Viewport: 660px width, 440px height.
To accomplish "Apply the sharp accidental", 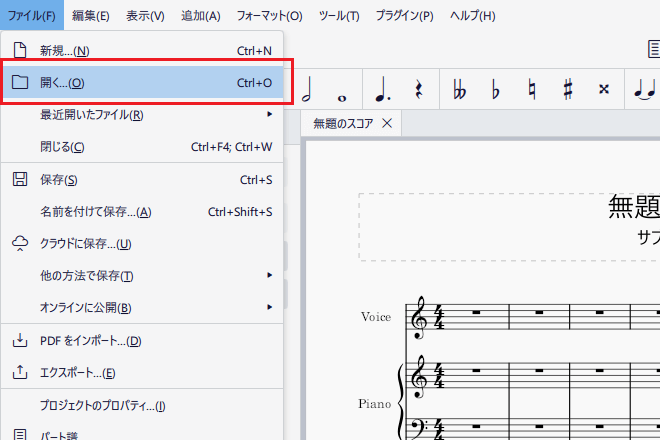I will pos(567,89).
